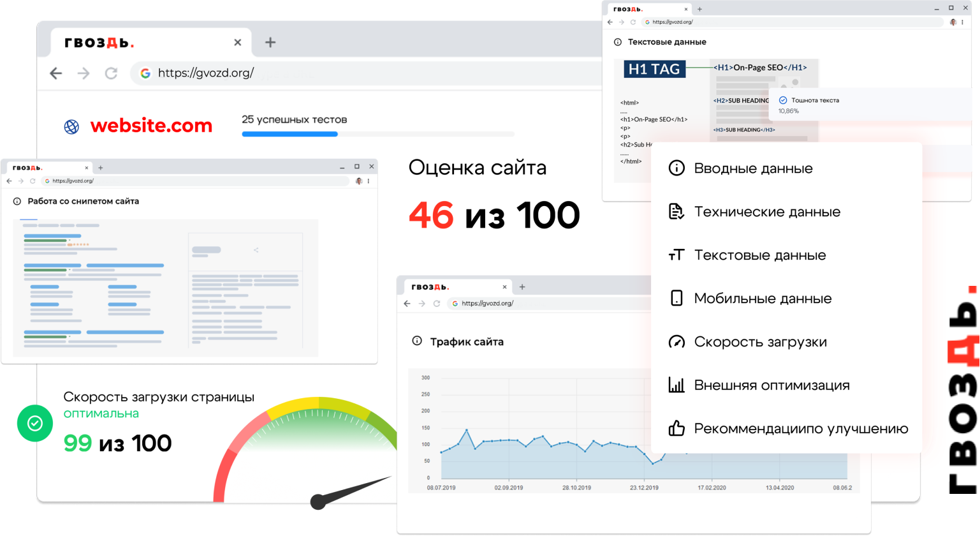This screenshot has height=536, width=980.
Task: Click the green check speed status icon
Action: (x=34, y=423)
